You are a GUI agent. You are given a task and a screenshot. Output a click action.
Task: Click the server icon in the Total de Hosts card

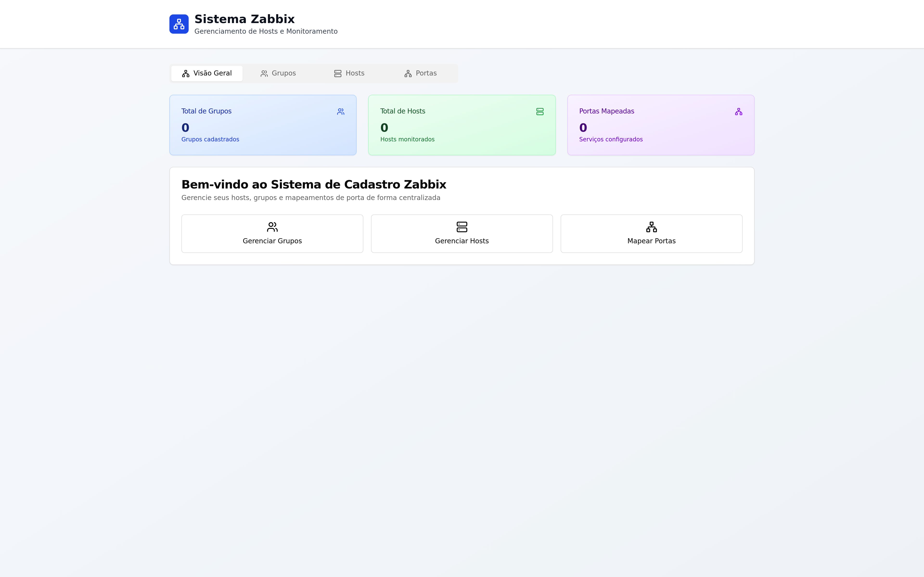pos(539,111)
